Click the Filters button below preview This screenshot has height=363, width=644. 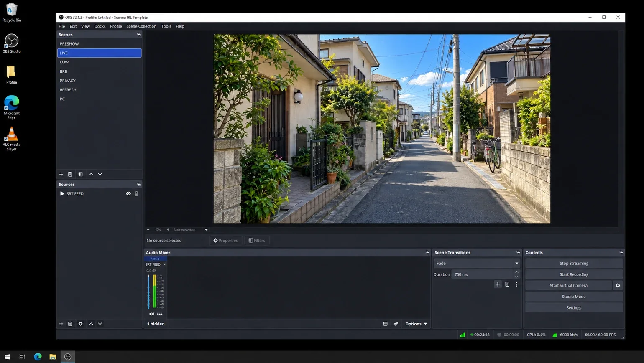(x=257, y=241)
